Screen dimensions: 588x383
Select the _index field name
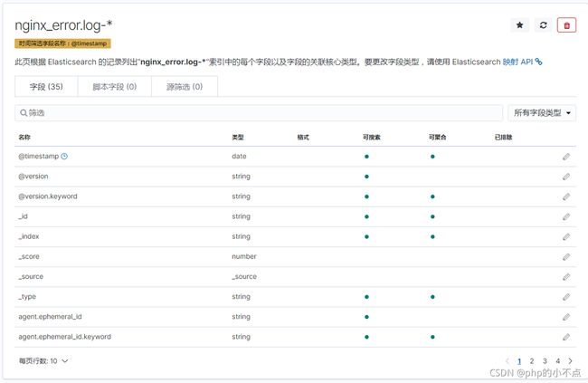coord(29,236)
